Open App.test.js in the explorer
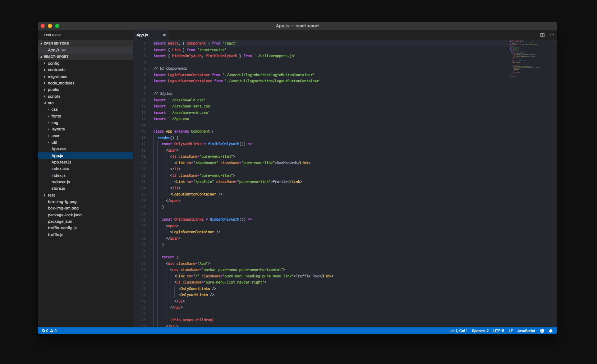Viewport: 597px width, 364px height. [x=61, y=162]
